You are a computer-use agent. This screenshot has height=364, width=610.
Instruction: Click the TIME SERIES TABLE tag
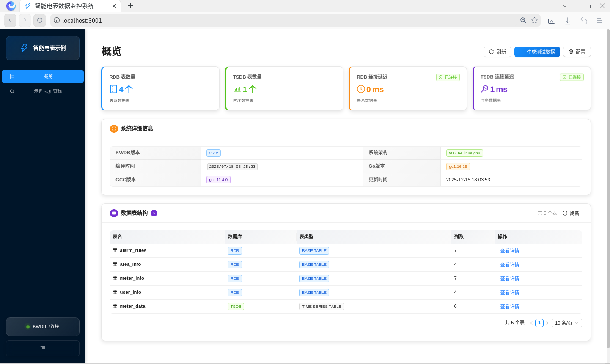pyautogui.click(x=321, y=307)
